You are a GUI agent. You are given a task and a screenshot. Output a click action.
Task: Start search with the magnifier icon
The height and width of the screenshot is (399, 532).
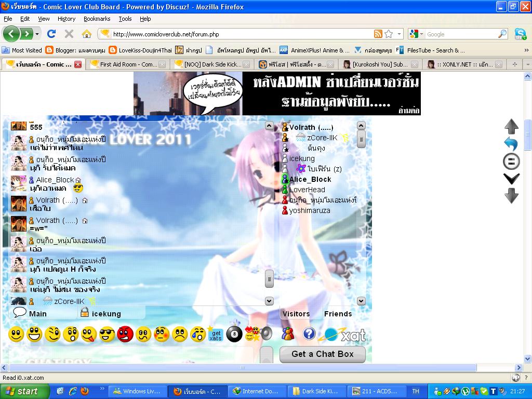tap(502, 34)
